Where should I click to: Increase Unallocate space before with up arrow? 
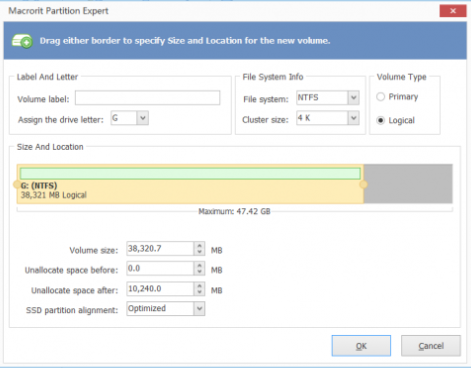199,265
